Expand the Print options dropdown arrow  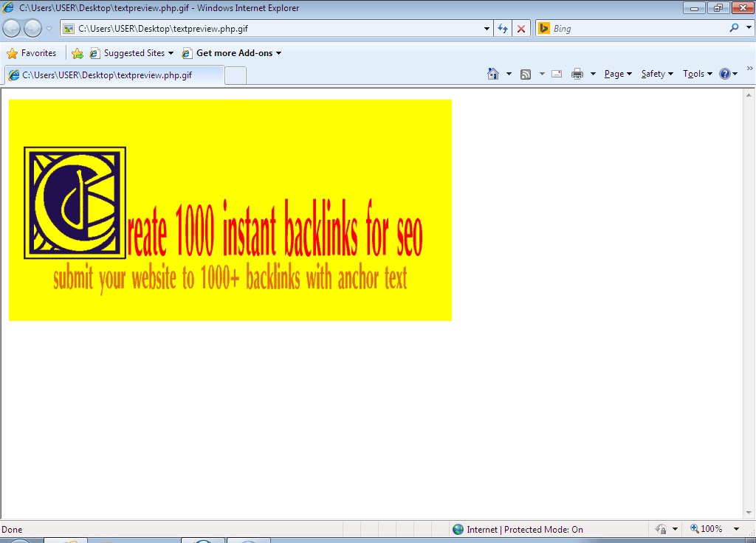click(593, 74)
